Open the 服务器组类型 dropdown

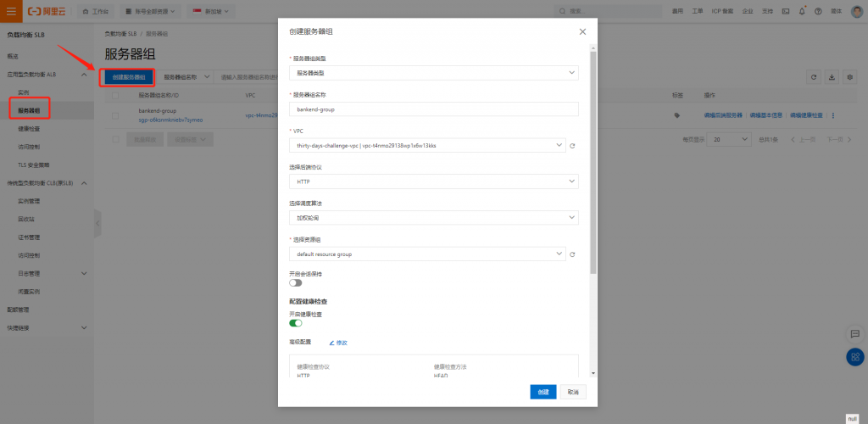(433, 73)
